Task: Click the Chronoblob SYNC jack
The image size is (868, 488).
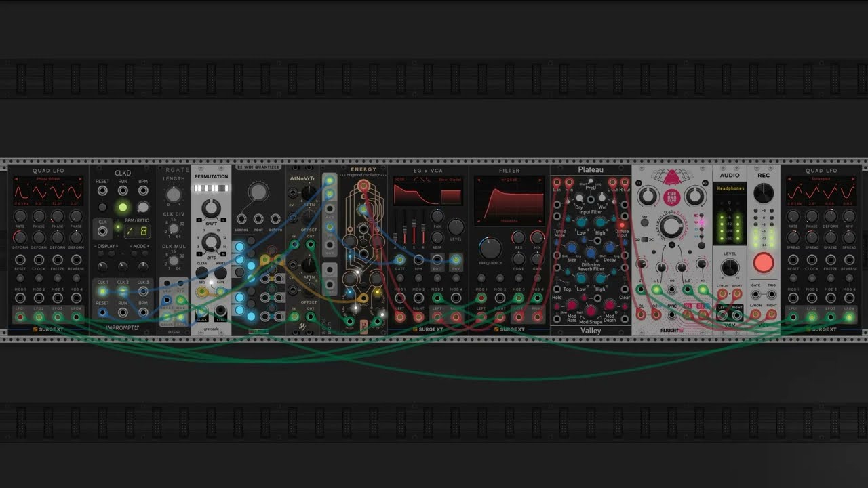Action: [671, 314]
